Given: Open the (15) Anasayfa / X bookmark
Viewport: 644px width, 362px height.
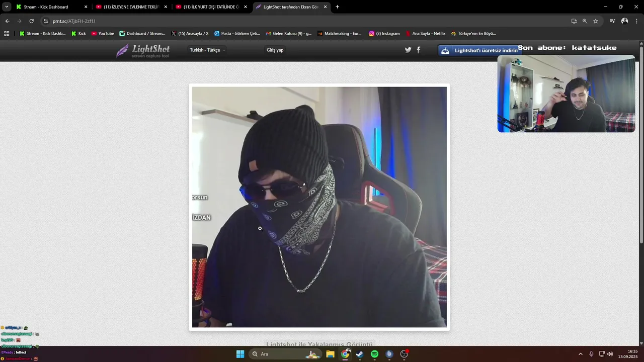Looking at the screenshot, I should pos(189,34).
